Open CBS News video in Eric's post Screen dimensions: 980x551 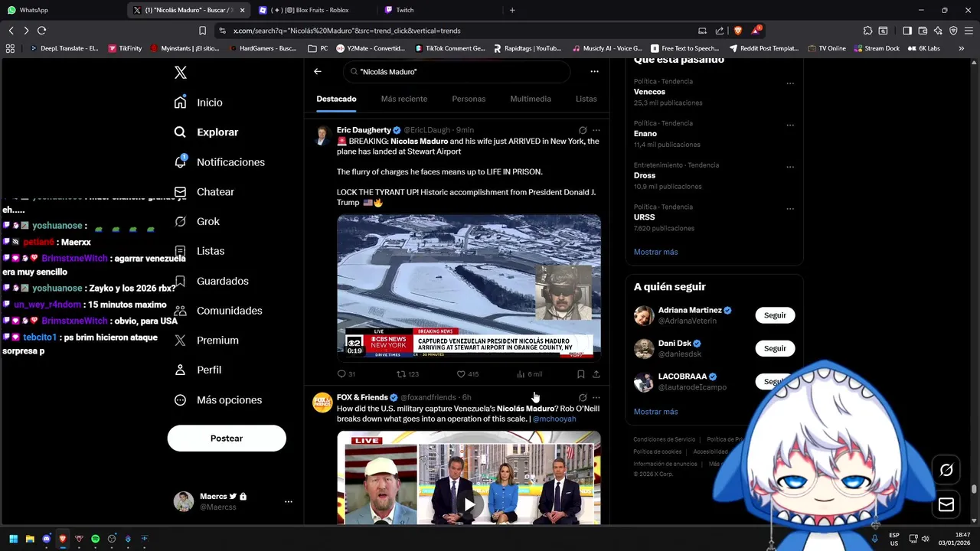(x=469, y=288)
